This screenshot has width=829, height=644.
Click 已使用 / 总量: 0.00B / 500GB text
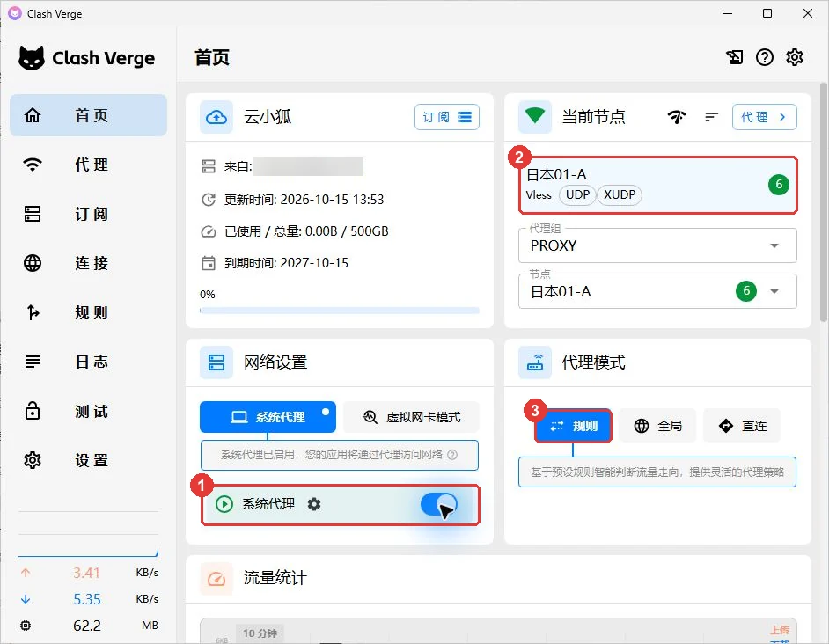tap(306, 231)
